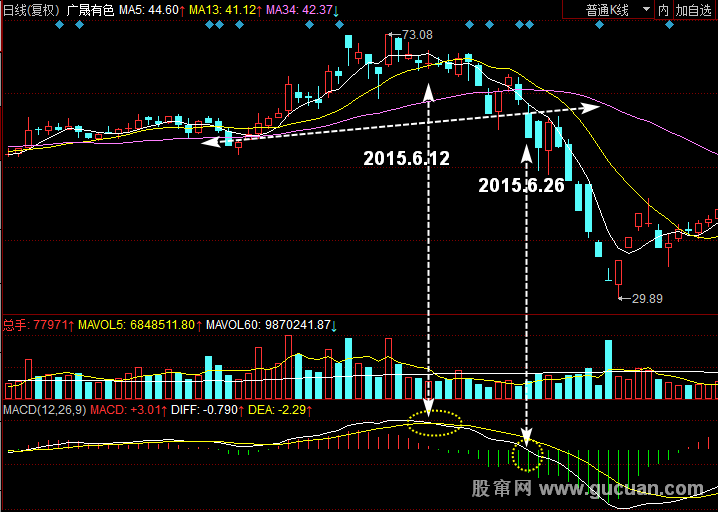This screenshot has width=718, height=512.
Task: Click the small yellow dotted circle on MACD
Action: point(525,456)
